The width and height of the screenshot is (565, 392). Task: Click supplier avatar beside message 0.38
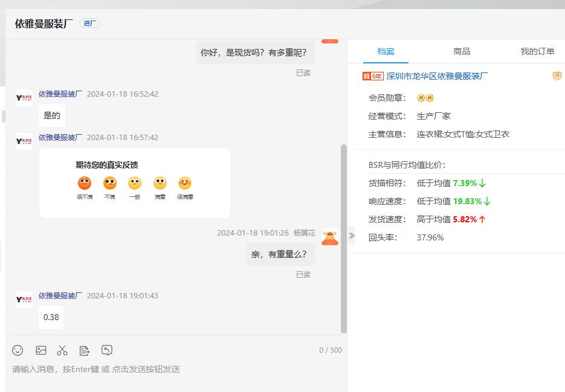pyautogui.click(x=24, y=300)
